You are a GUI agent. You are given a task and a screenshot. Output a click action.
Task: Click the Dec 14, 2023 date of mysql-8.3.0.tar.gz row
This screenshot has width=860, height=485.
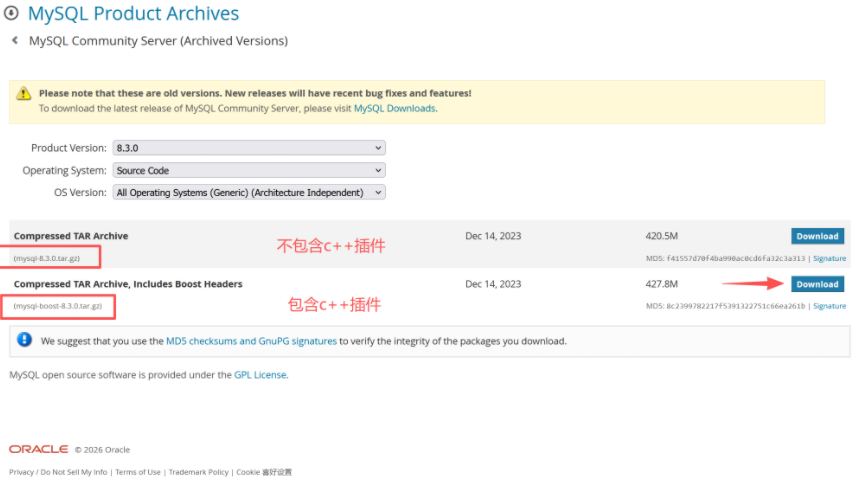point(493,236)
